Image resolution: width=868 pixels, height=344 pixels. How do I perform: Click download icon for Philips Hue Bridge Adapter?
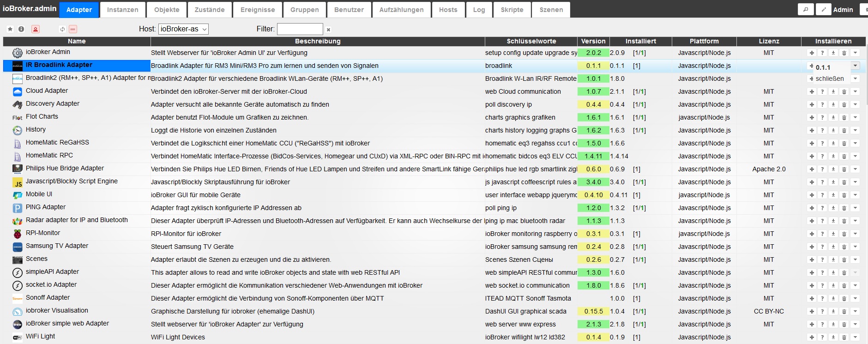coord(833,169)
